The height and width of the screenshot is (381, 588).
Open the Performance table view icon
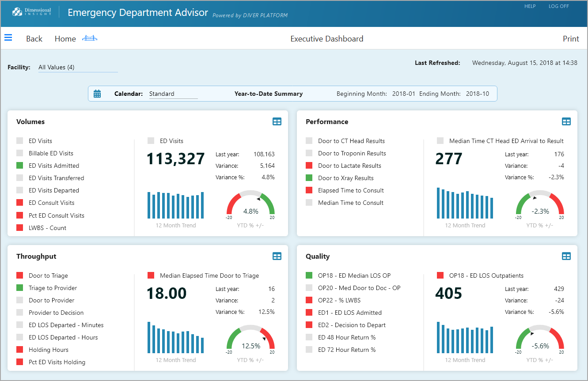tap(566, 121)
